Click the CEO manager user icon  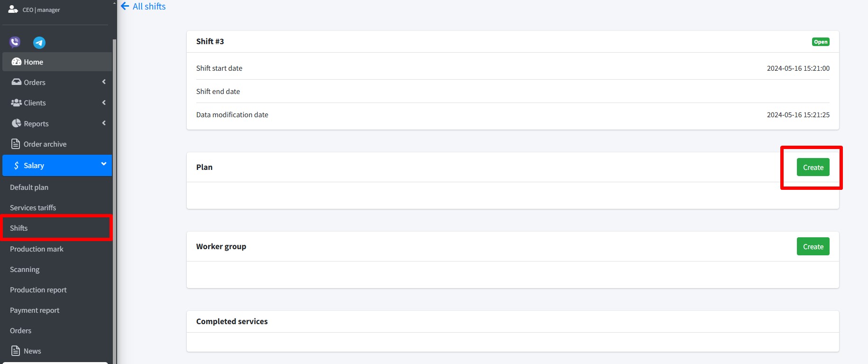pos(13,9)
